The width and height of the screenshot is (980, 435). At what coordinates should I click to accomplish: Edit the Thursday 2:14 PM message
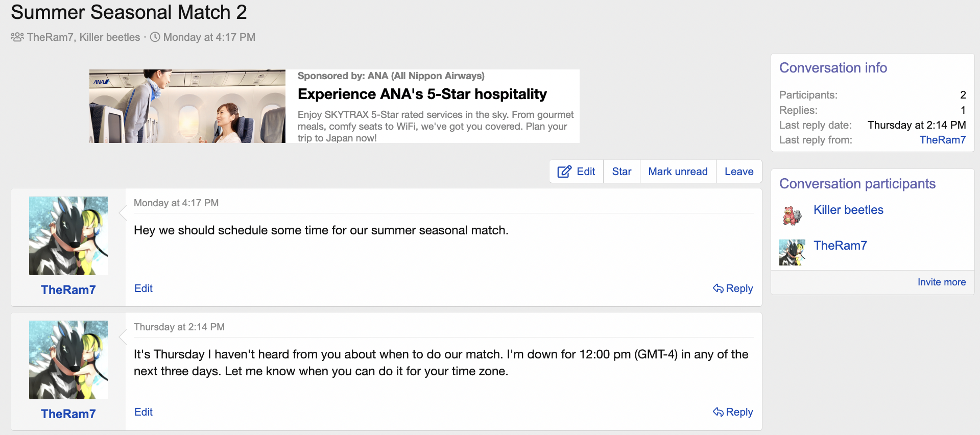[x=144, y=412]
